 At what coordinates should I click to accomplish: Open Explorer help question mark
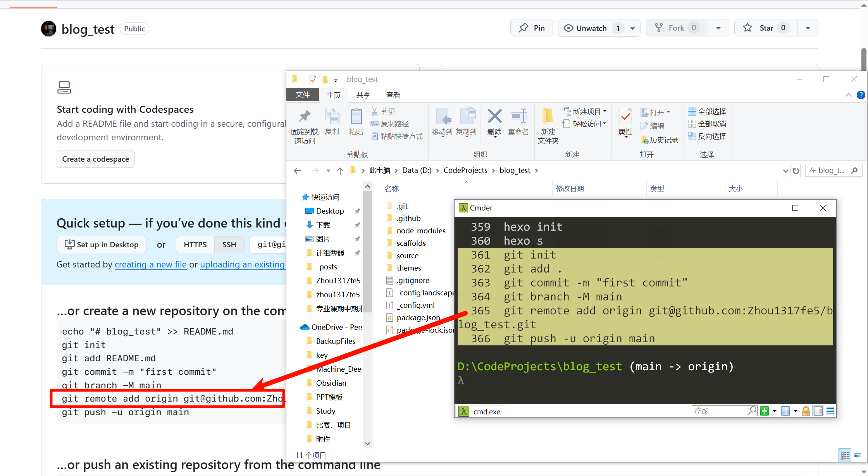861,95
